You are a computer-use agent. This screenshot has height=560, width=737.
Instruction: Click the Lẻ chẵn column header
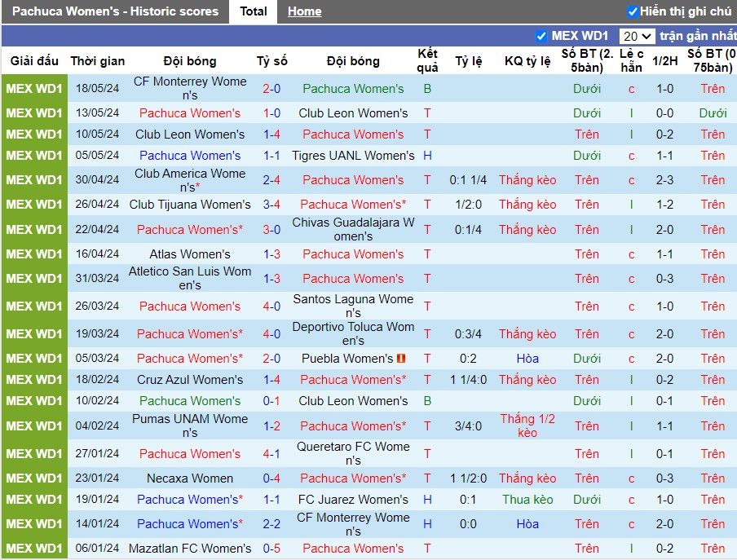point(631,60)
